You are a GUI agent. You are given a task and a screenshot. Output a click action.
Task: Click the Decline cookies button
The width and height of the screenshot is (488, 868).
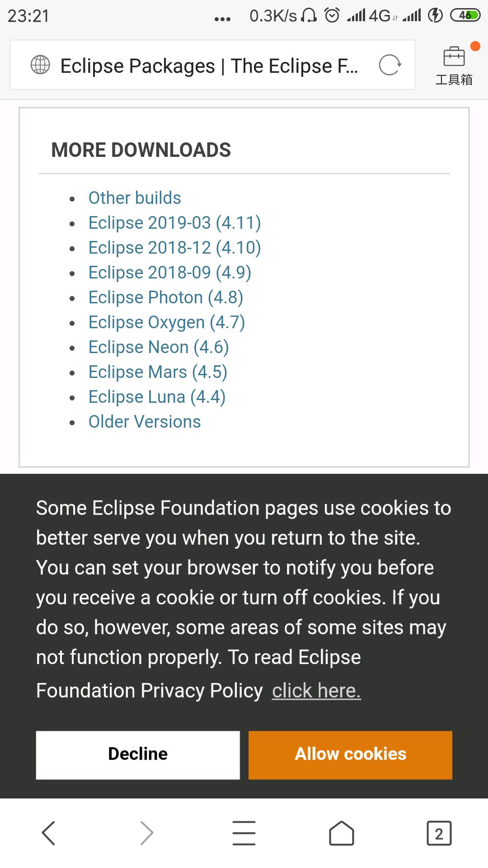coord(138,755)
